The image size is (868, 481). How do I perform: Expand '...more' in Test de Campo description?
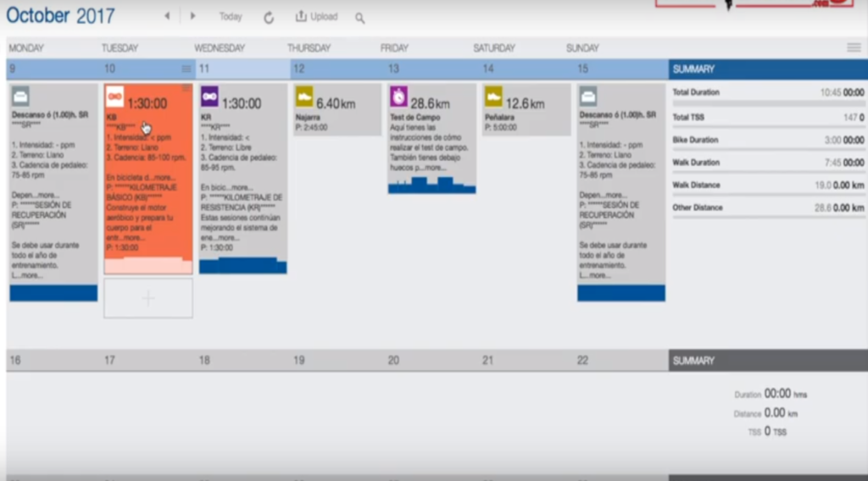(x=435, y=168)
